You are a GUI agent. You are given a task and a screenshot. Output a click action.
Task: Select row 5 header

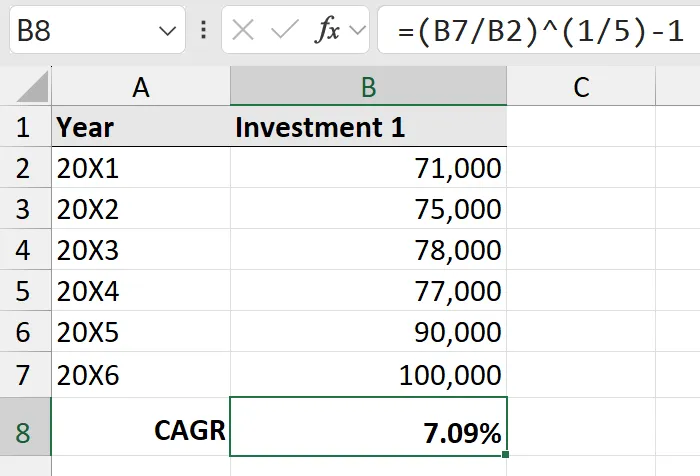point(25,291)
